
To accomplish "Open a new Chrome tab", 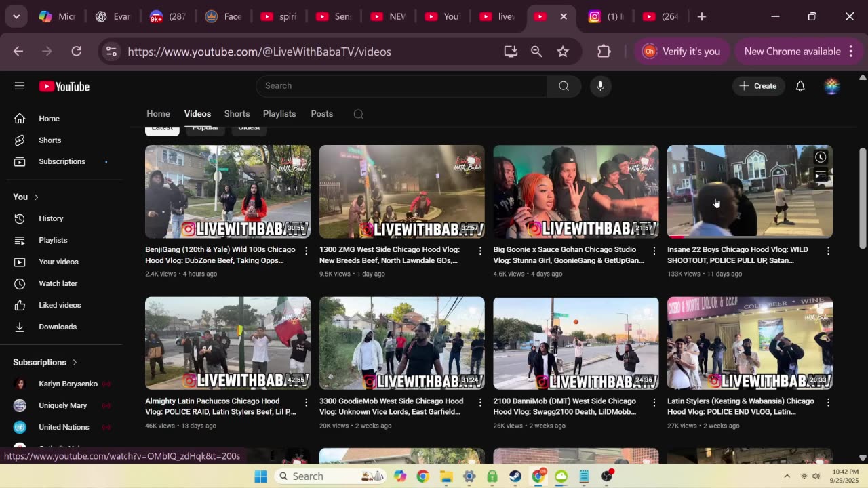I will pos(702,16).
